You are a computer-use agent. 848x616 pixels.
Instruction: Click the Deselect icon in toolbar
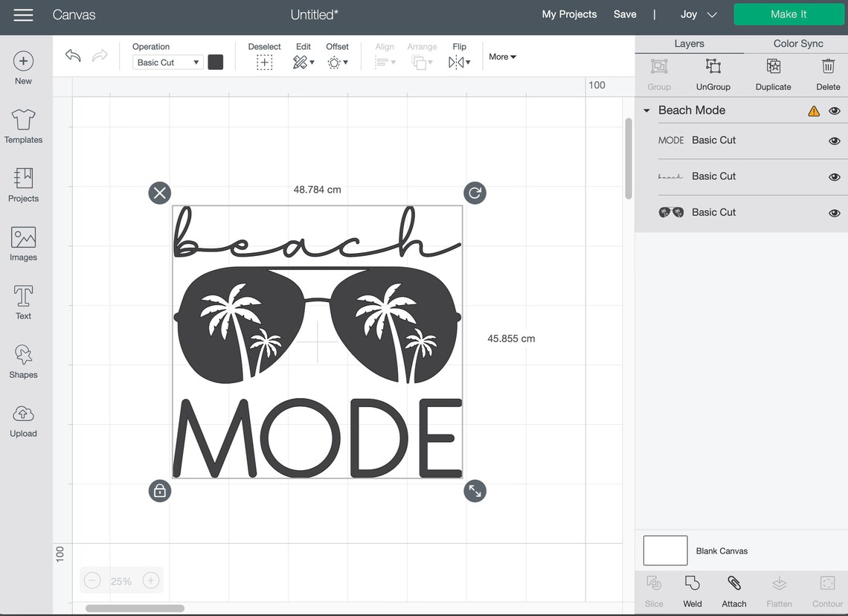264,62
